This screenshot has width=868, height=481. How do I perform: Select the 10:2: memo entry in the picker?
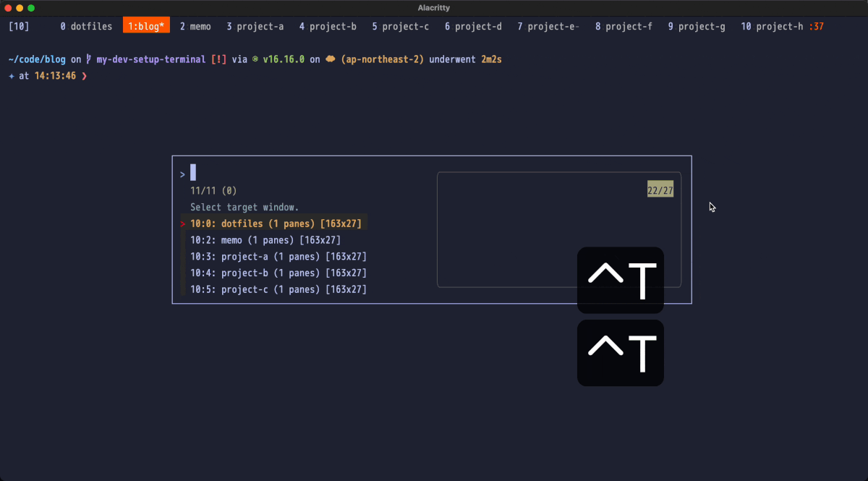265,239
